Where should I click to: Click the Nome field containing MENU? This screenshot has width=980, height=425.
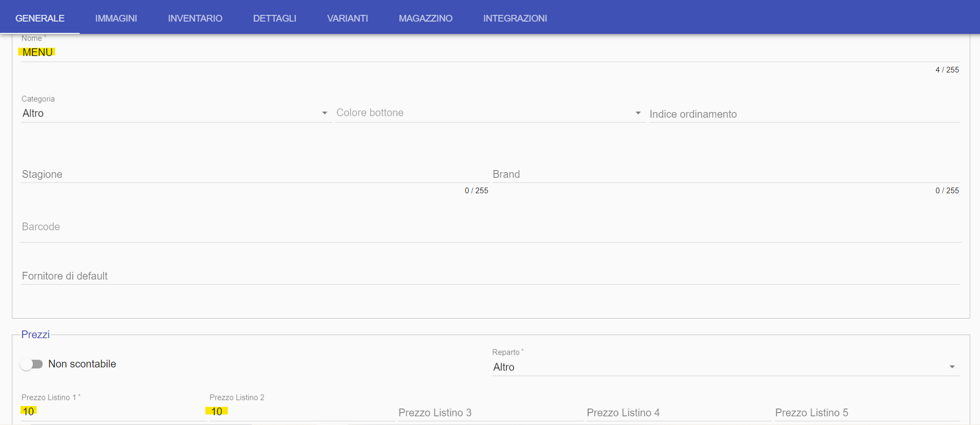[x=490, y=52]
